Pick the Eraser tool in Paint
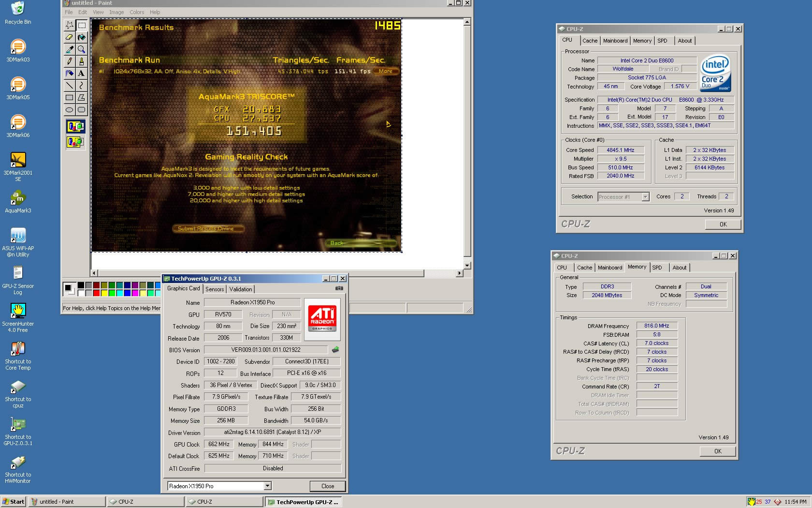812x508 pixels. click(70, 37)
